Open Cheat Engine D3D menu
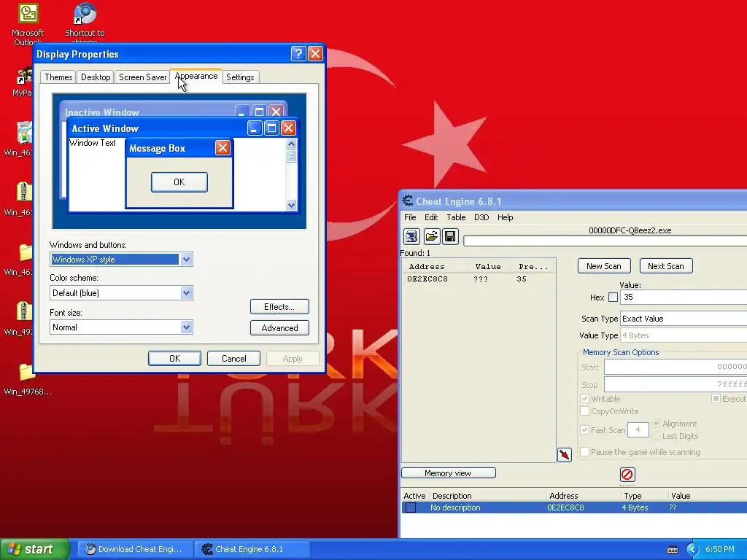 [481, 217]
